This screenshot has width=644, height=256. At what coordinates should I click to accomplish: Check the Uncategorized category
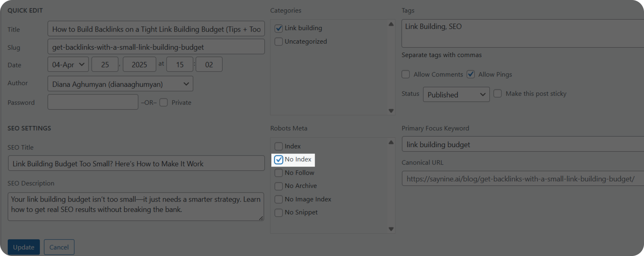[279, 42]
